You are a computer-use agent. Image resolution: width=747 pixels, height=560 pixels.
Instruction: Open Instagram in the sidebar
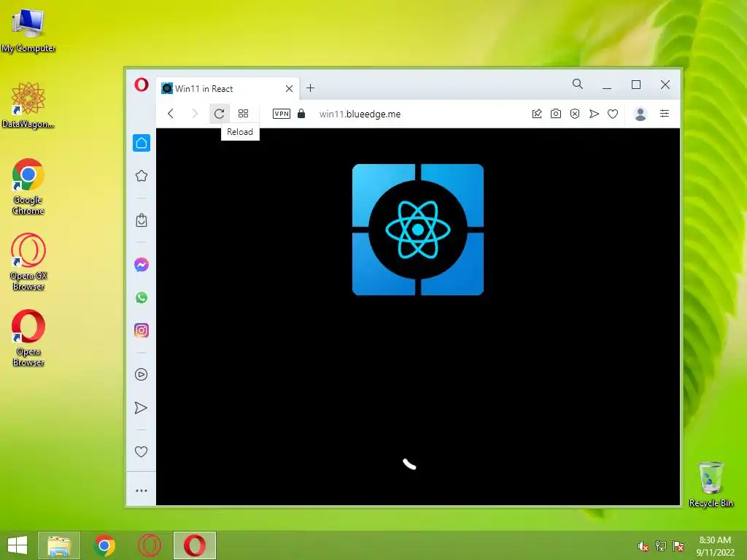coord(142,330)
